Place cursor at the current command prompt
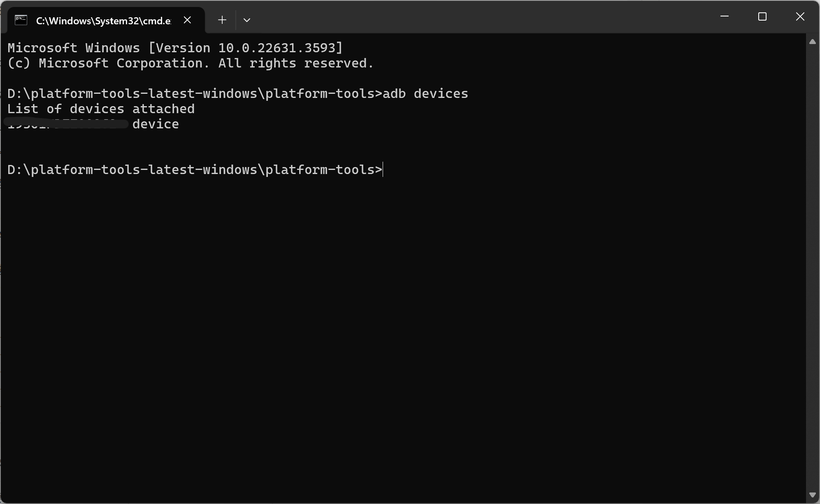 pyautogui.click(x=383, y=170)
